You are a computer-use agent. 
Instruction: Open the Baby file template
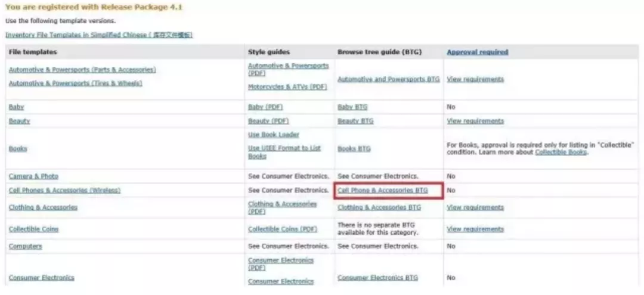[x=17, y=107]
